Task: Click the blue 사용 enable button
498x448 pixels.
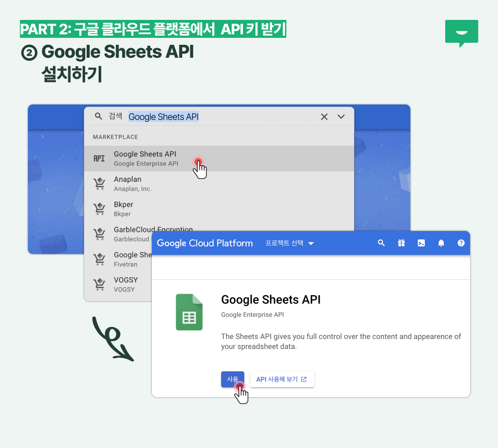Action: tap(233, 379)
